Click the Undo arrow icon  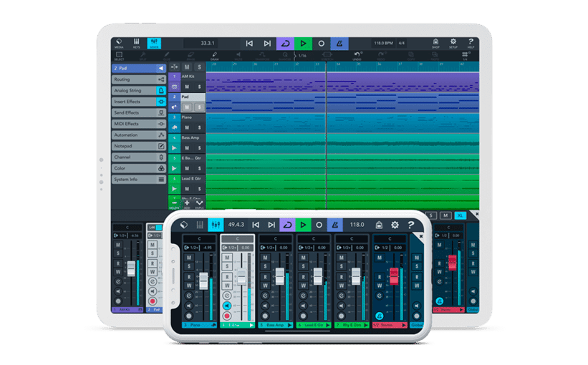point(355,55)
